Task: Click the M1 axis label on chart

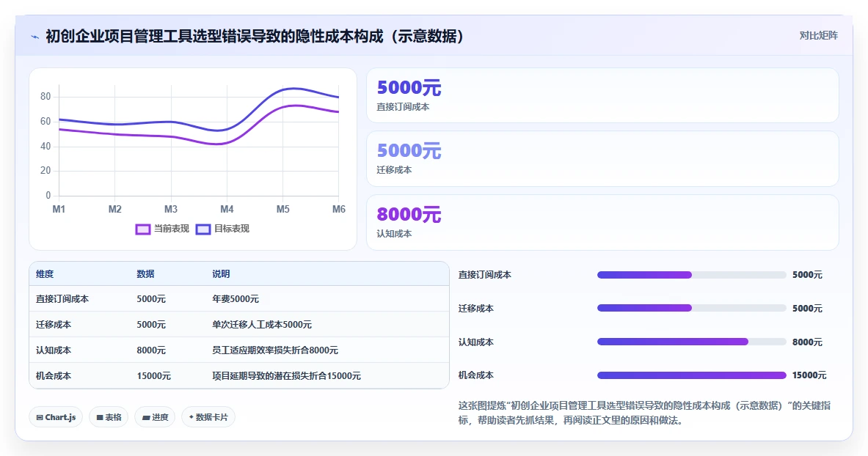Action: pyautogui.click(x=59, y=209)
